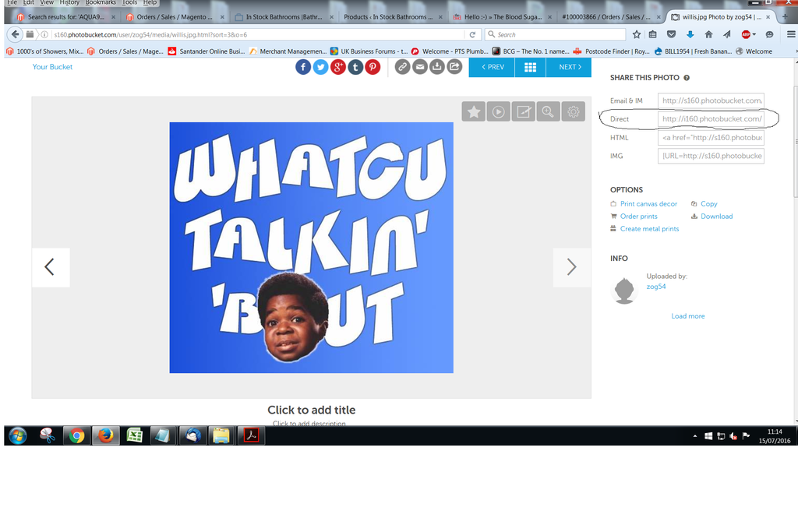Zoom photo with magnifier icon
Screen dimensions: 798x532
[548, 111]
